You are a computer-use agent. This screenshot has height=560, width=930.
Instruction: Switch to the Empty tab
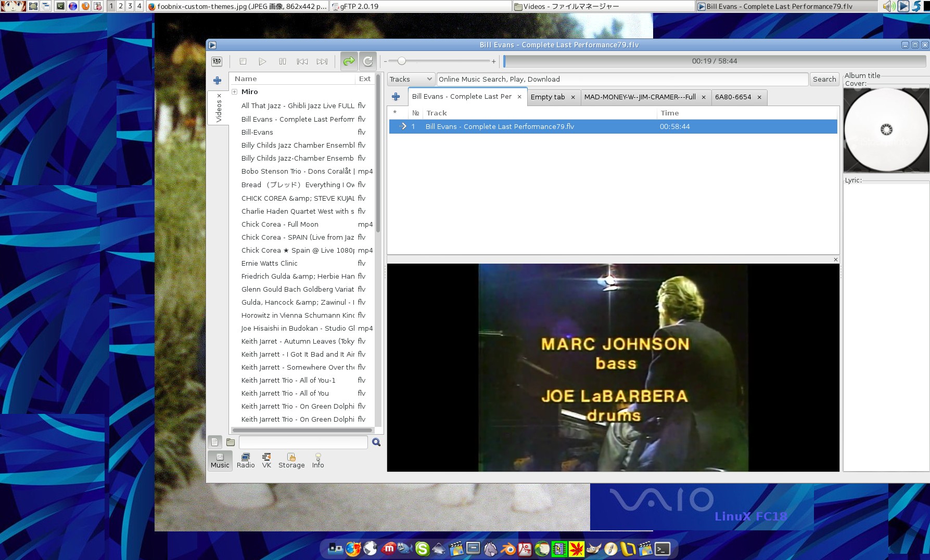click(547, 97)
